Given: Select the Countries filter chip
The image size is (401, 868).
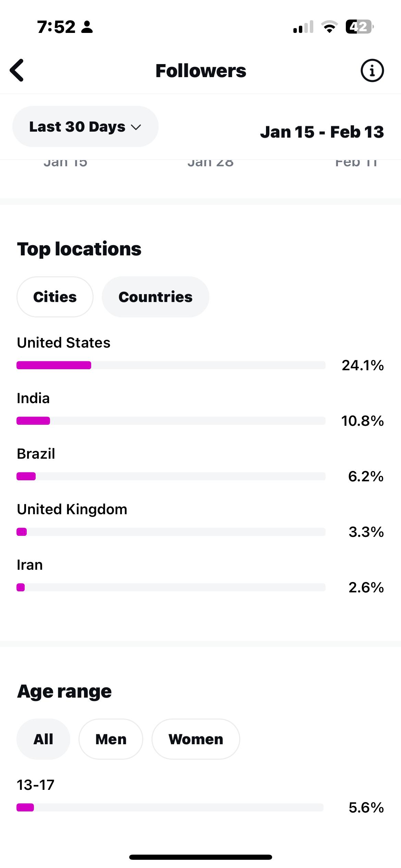Looking at the screenshot, I should pos(155,297).
